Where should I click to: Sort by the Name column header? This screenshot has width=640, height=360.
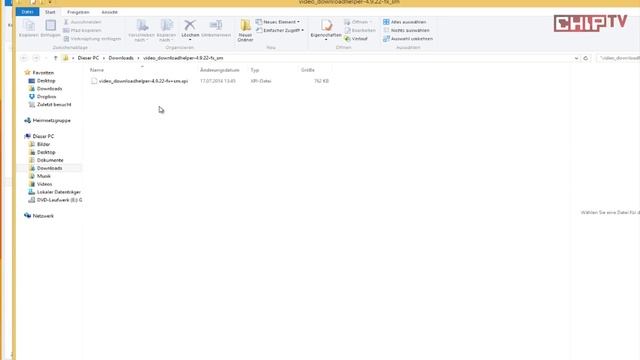97,70
